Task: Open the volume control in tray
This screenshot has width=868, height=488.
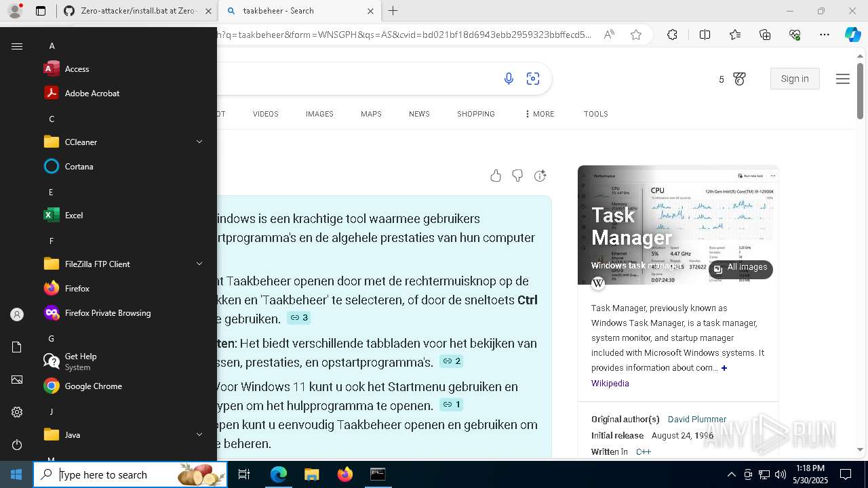Action: point(781,474)
